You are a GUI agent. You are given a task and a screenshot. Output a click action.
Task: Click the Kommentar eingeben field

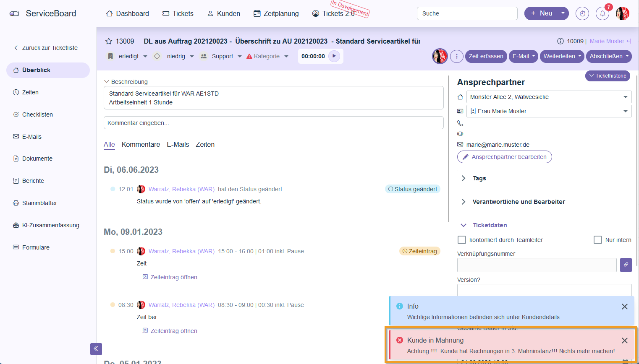273,123
